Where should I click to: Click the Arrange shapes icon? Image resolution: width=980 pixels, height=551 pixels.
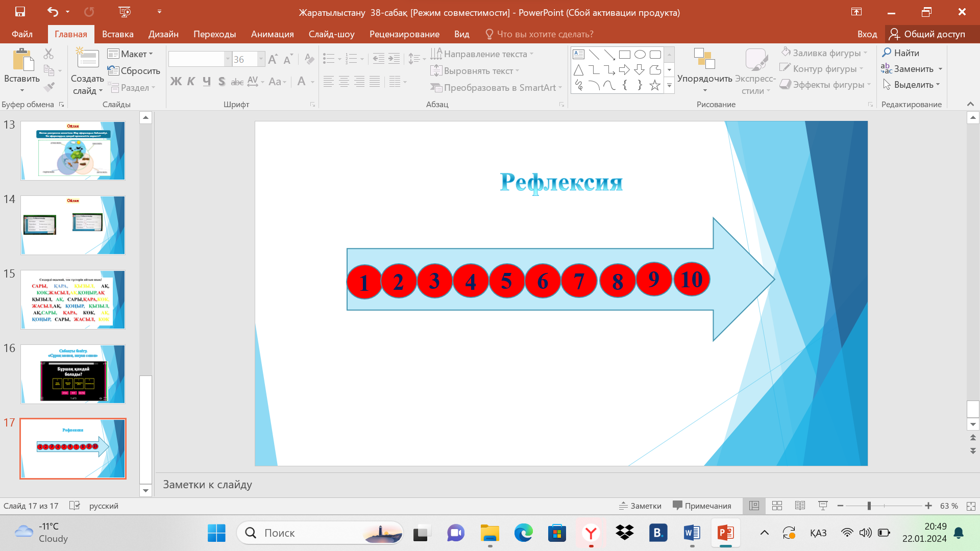coord(704,59)
